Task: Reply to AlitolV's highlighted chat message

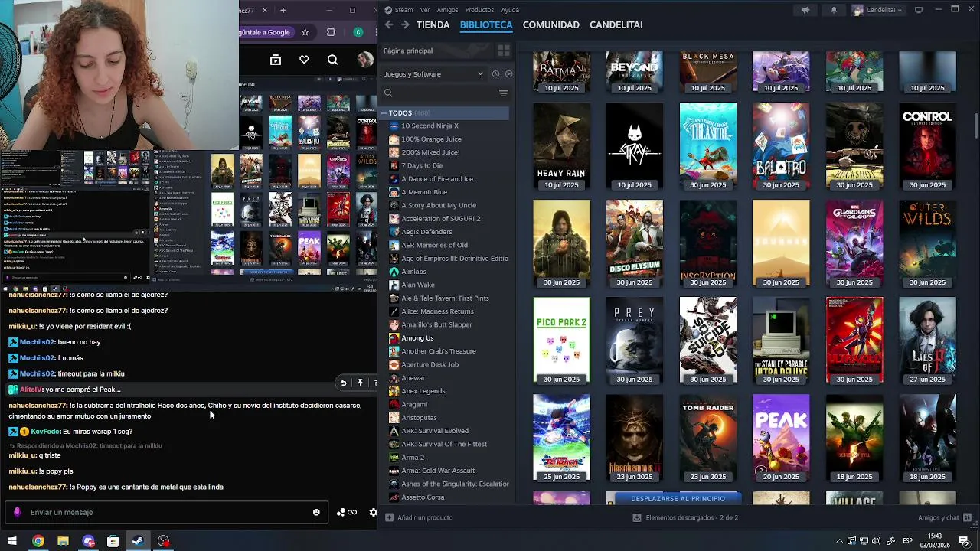Action: coord(344,383)
